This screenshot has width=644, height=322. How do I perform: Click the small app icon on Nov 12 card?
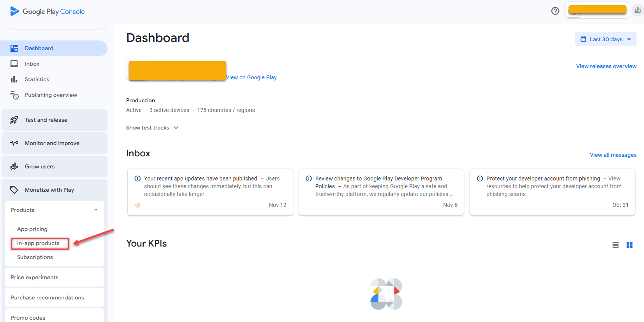138,205
